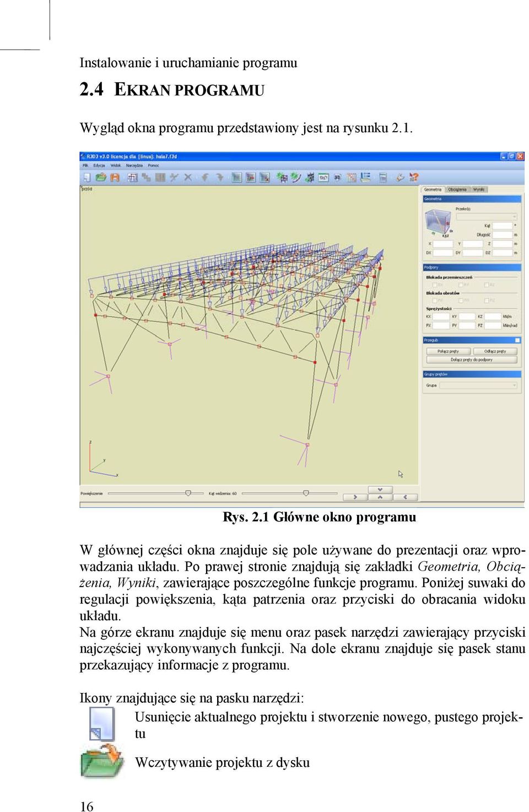
Task: Click the text 'Wczytywanie projektu z dysku'
Action: [x=222, y=762]
